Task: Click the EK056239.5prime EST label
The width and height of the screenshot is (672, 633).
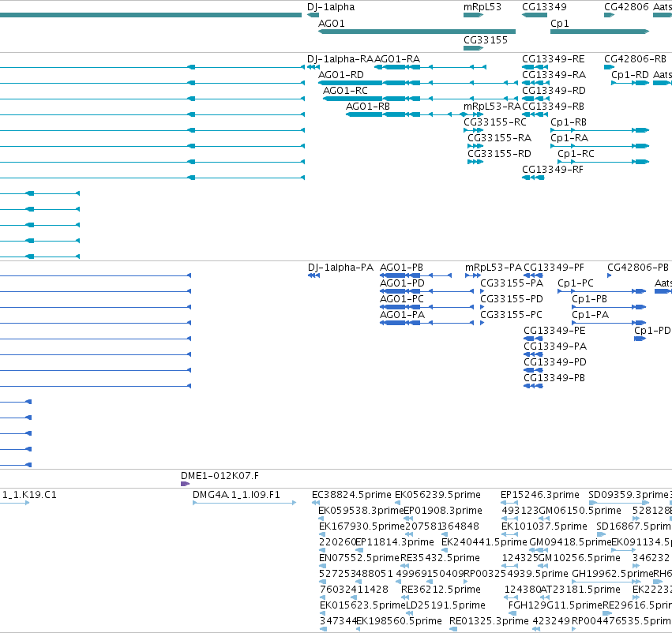Action: (x=437, y=495)
